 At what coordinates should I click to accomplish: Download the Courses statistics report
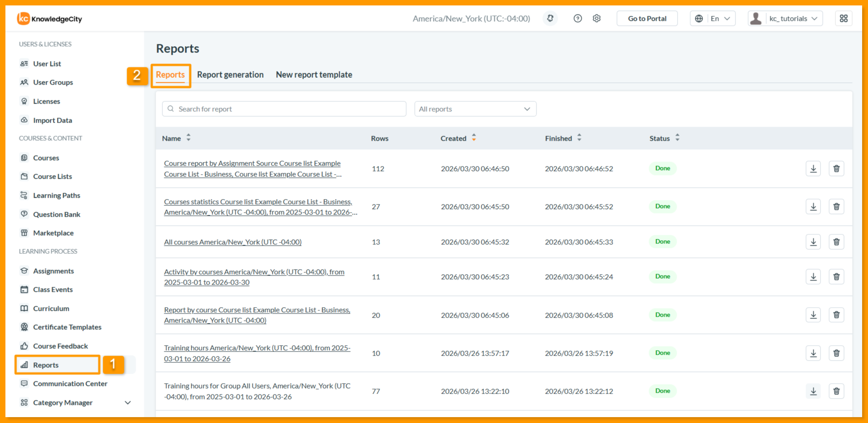[x=813, y=207]
